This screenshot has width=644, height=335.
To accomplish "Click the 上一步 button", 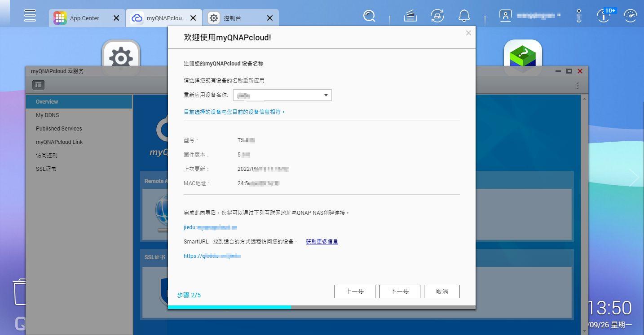I will [355, 291].
